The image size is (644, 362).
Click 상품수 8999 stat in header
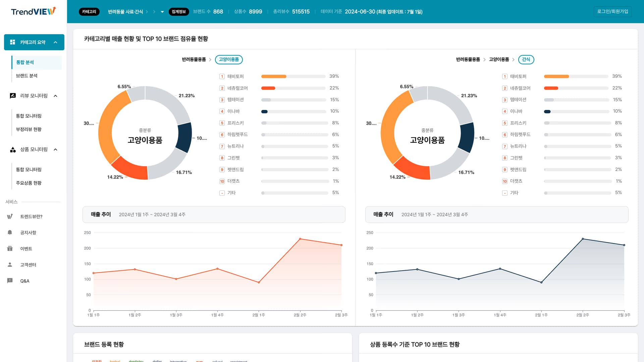click(248, 12)
